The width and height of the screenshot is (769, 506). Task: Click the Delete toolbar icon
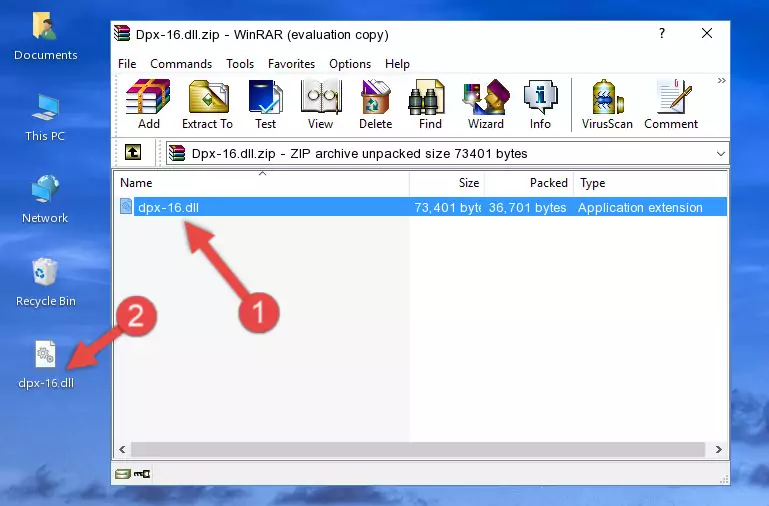tap(375, 104)
